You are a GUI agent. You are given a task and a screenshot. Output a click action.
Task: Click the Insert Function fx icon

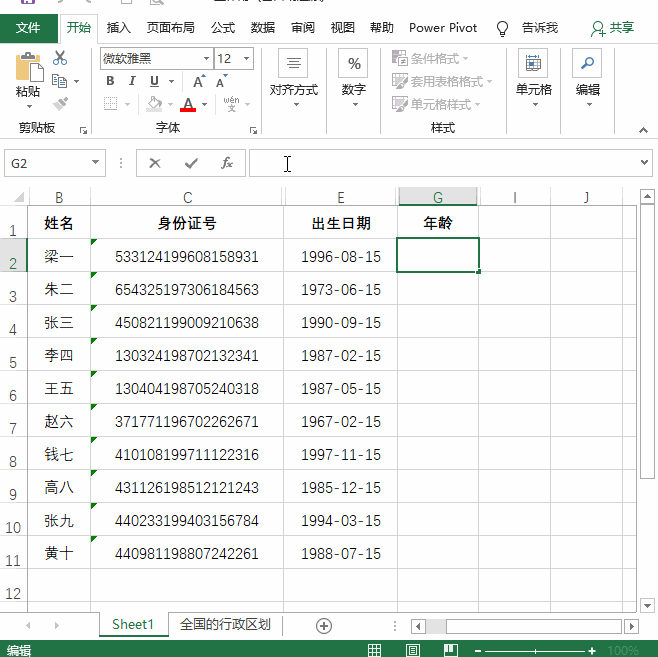tap(227, 163)
